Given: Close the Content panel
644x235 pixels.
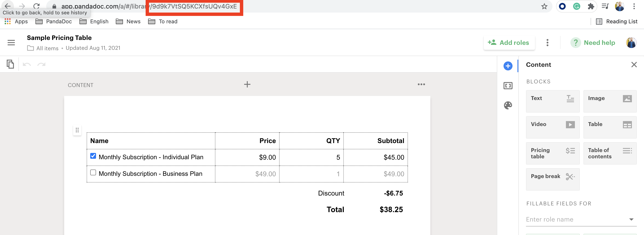Looking at the screenshot, I should (x=634, y=65).
